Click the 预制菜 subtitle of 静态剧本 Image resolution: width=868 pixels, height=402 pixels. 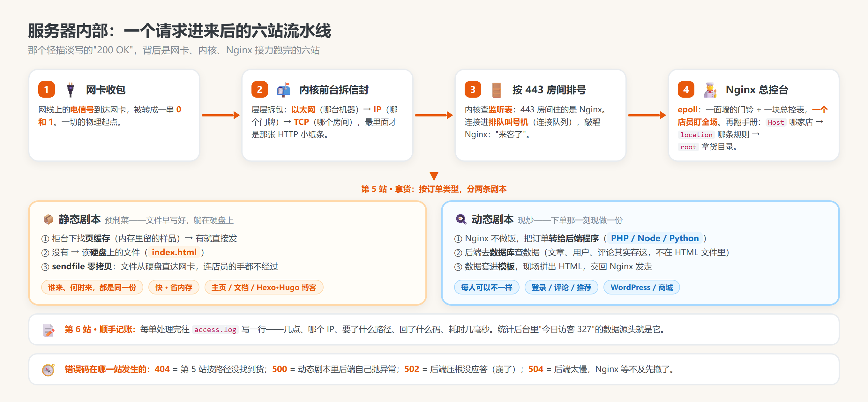(169, 220)
